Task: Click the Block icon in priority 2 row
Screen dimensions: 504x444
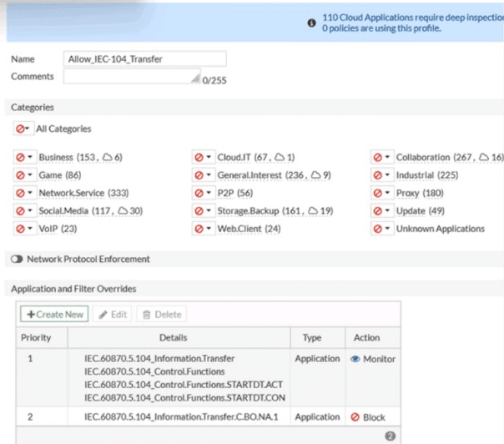Action: point(355,416)
